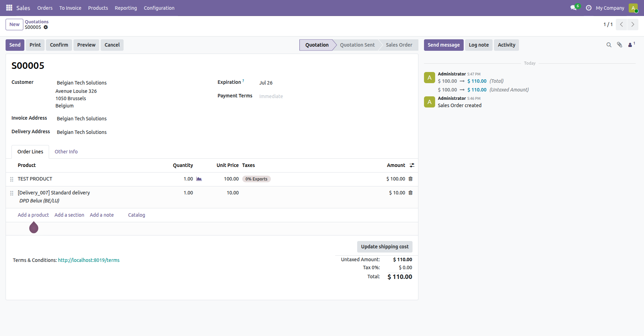Open forecast chart icon for TEST PRODUCT
This screenshot has height=336, width=644.
tap(199, 179)
